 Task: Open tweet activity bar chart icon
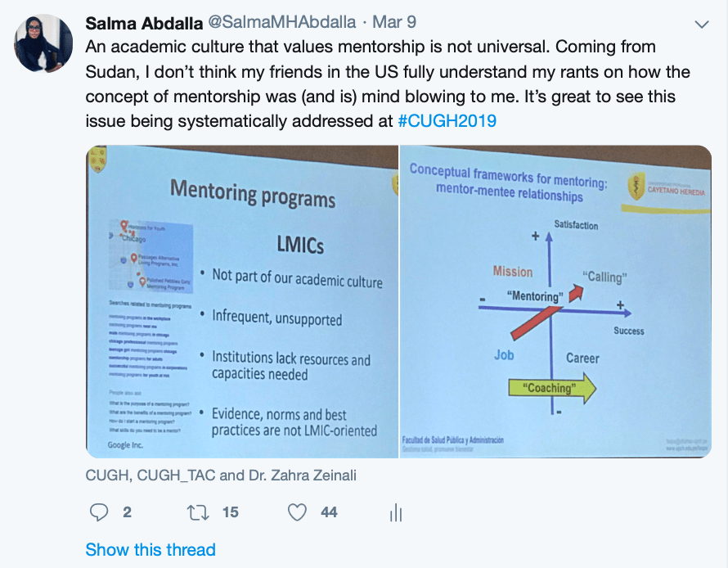coord(396,512)
